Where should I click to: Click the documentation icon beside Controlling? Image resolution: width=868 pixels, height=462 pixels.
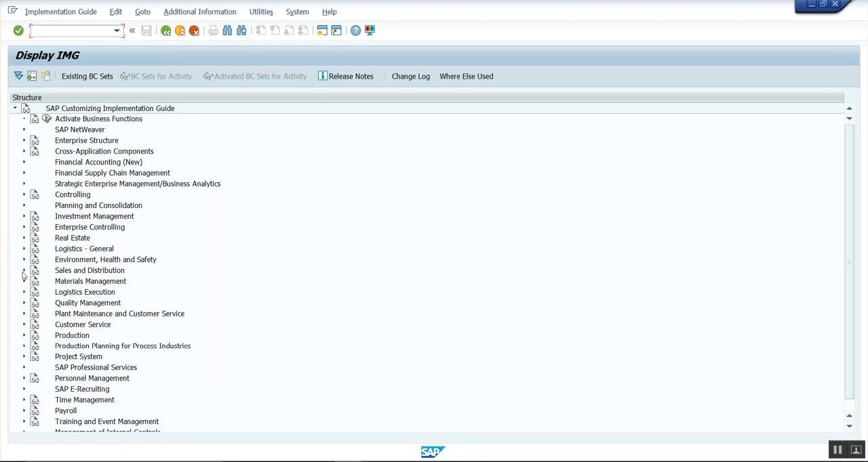point(35,194)
